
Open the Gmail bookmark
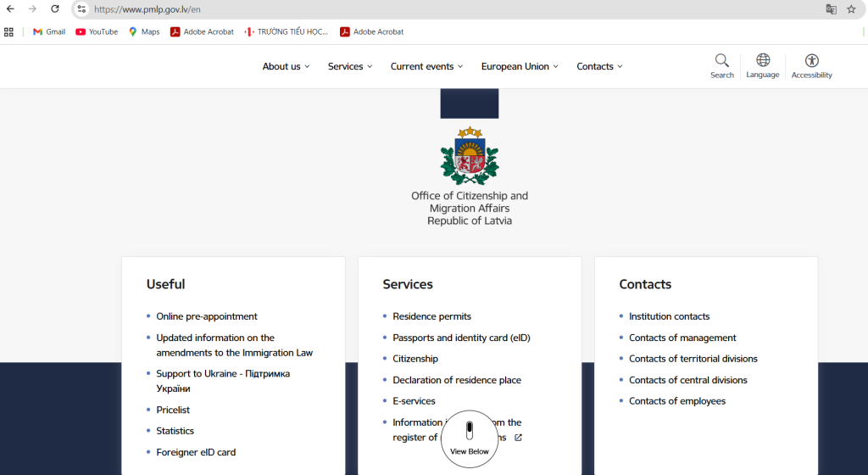(x=48, y=32)
